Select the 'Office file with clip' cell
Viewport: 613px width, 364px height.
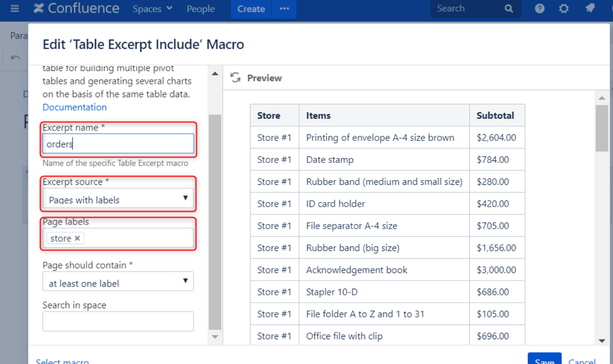tap(384, 335)
